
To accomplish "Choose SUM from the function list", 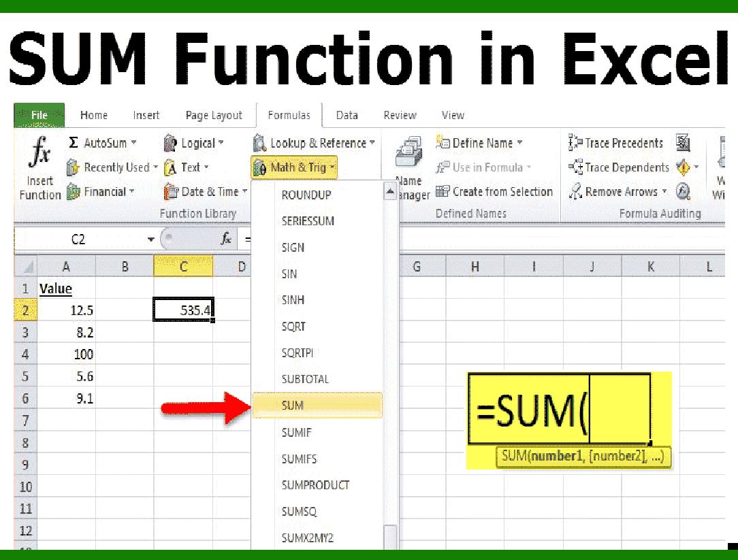I will point(317,406).
